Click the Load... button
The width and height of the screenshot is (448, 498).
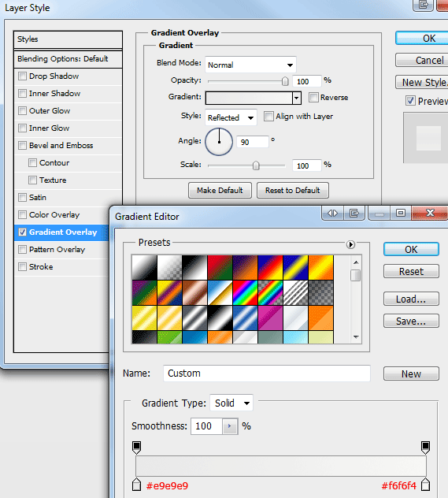(x=411, y=299)
